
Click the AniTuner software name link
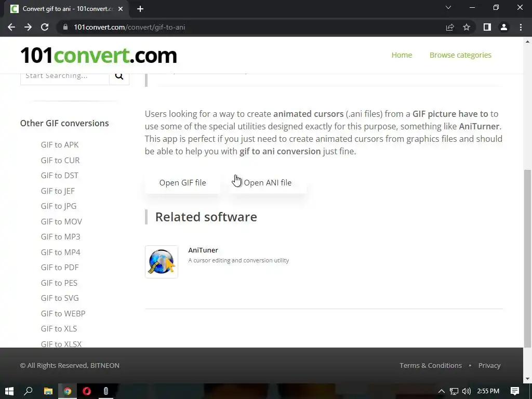[203, 250]
